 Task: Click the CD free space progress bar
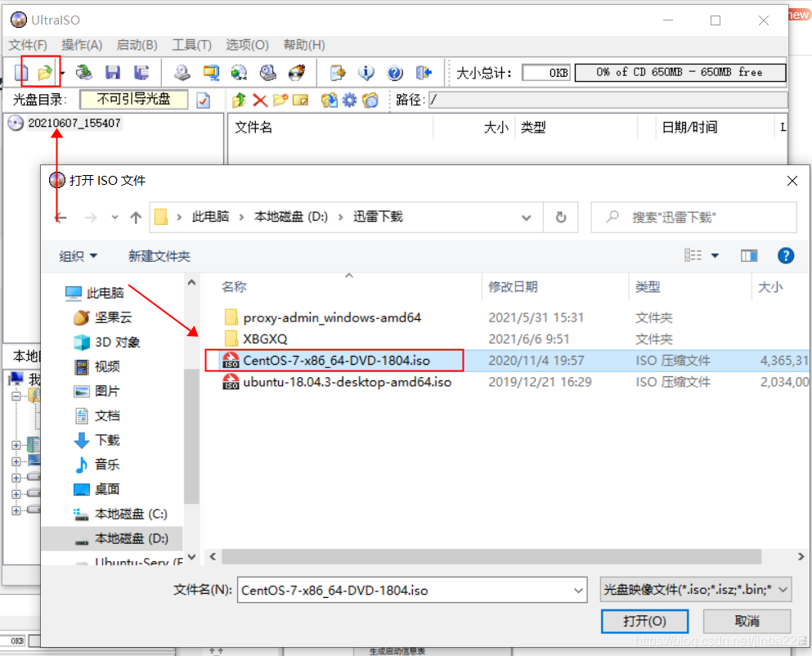[x=680, y=72]
